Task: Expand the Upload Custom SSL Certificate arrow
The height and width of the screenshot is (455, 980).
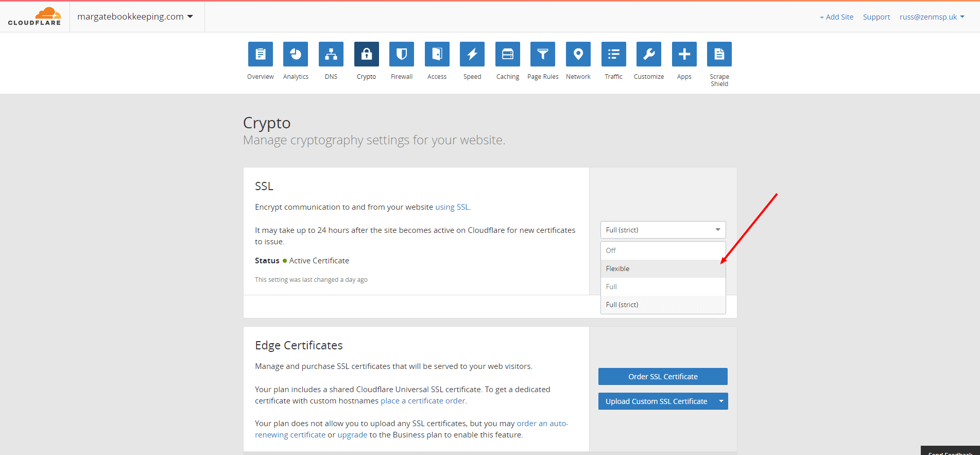Action: coord(721,401)
